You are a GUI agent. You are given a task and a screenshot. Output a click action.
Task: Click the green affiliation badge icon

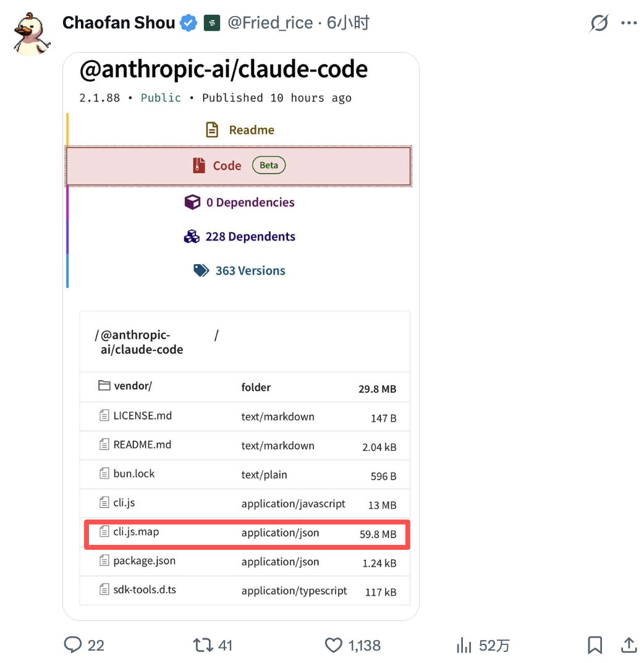212,24
